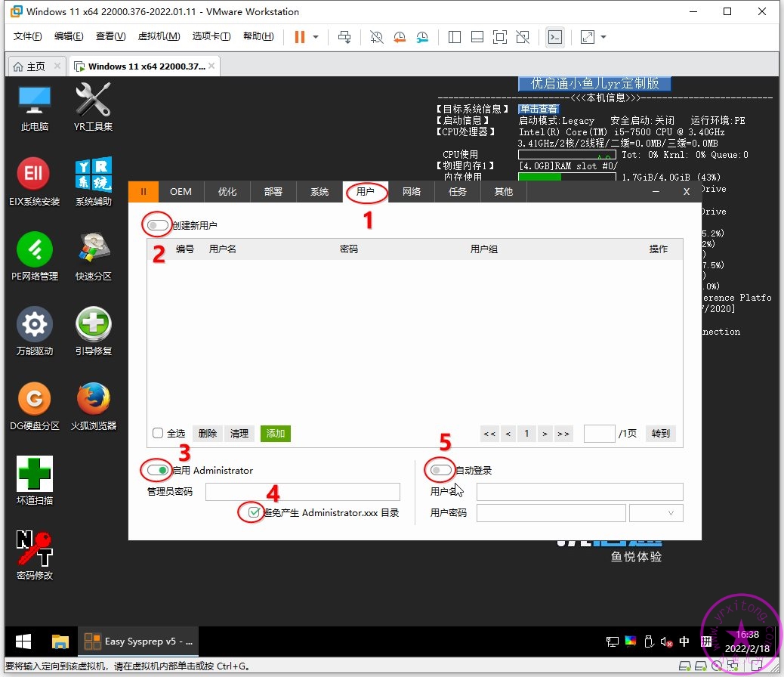The width and height of the screenshot is (784, 677).
Task: Toggle the 启用 Administrator switch
Action: [157, 470]
